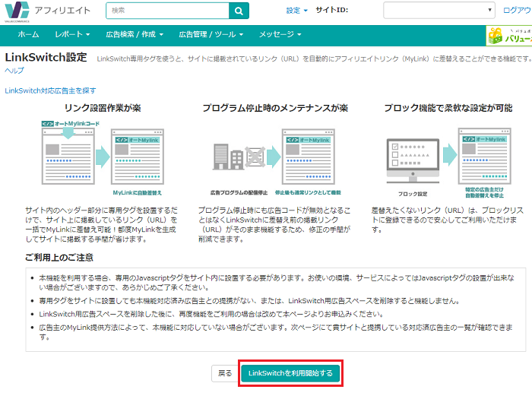Expand the メッセージ menu
The height and width of the screenshot is (399, 532).
click(280, 34)
